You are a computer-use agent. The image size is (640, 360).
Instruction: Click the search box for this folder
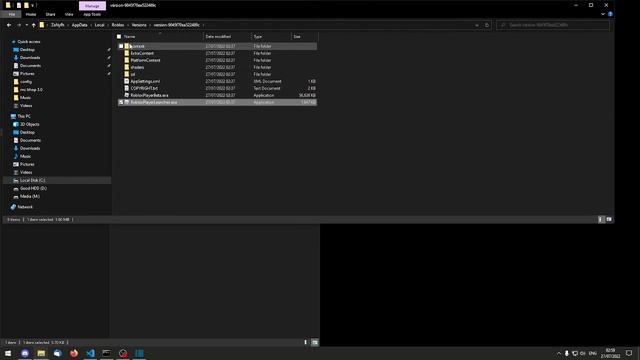click(x=553, y=25)
